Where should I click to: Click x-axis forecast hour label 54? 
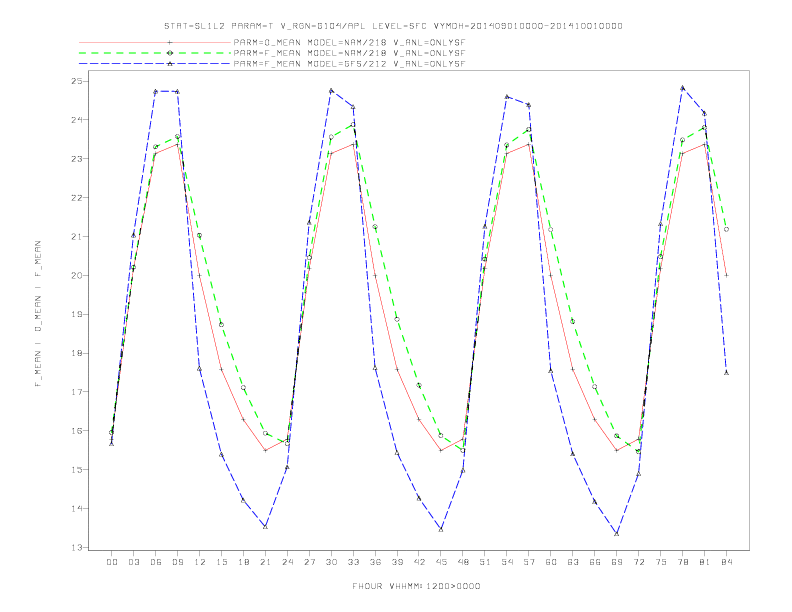click(x=507, y=562)
